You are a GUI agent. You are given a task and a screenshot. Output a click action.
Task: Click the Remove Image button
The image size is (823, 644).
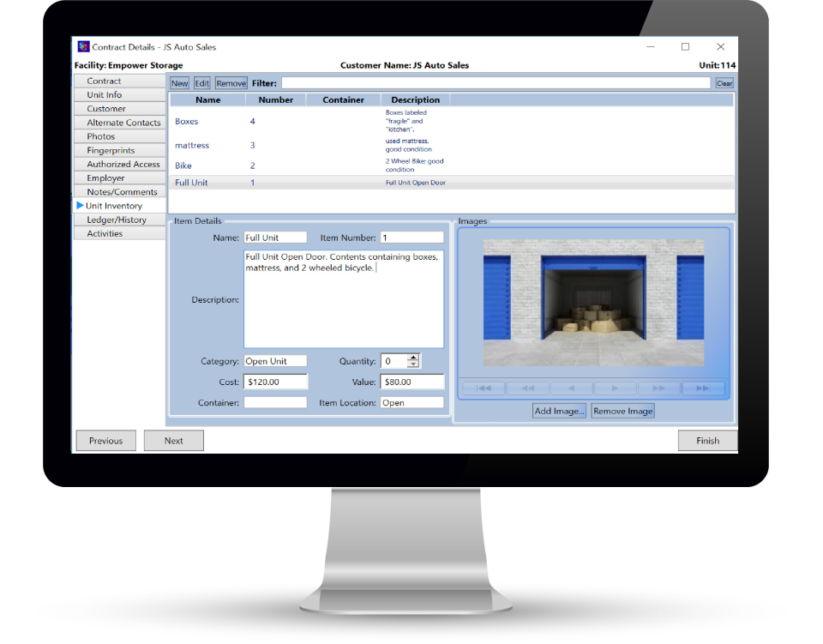pos(623,411)
